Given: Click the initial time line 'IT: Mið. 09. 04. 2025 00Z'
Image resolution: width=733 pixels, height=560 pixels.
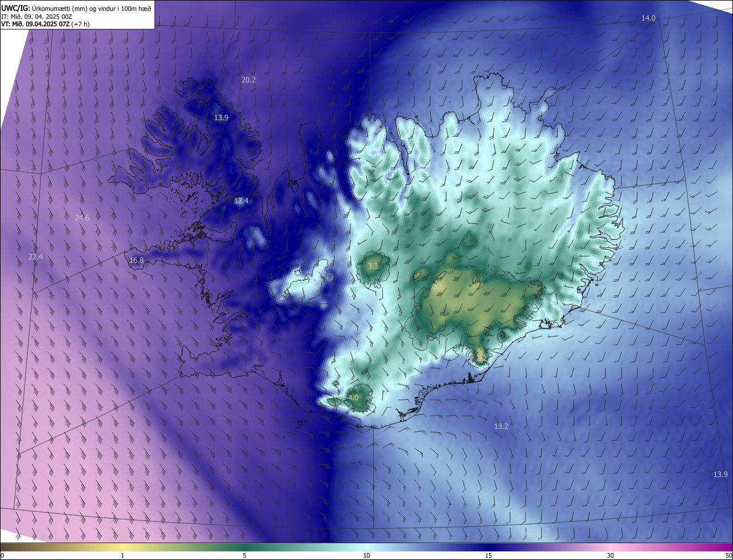Looking at the screenshot, I should pyautogui.click(x=37, y=17).
